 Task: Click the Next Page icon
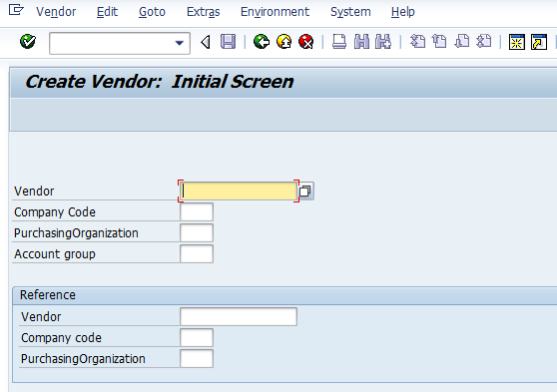[462, 42]
